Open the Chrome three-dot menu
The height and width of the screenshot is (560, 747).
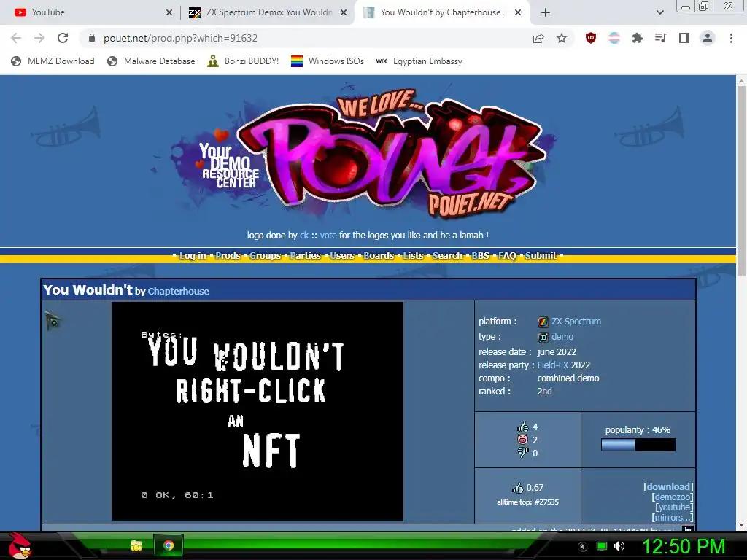coord(731,38)
